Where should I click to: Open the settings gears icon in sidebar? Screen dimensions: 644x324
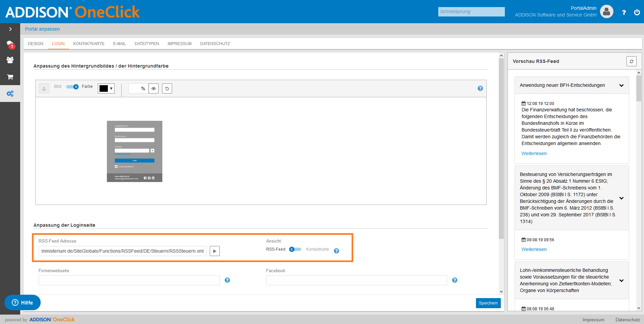click(10, 94)
